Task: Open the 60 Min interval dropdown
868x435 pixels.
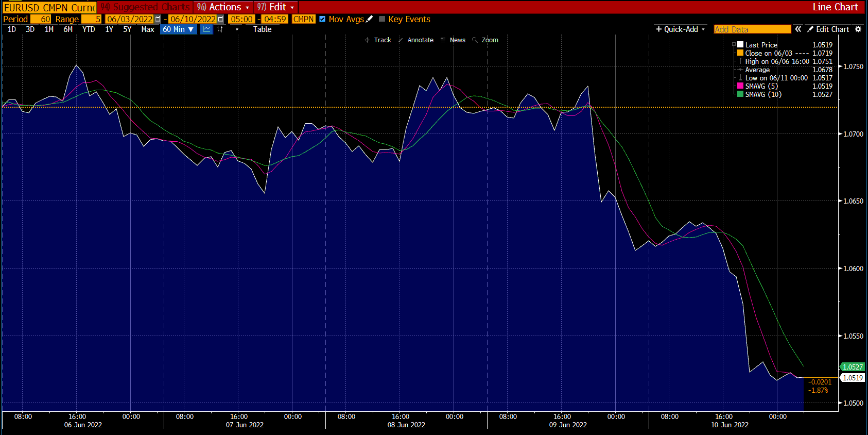Action: pyautogui.click(x=178, y=29)
